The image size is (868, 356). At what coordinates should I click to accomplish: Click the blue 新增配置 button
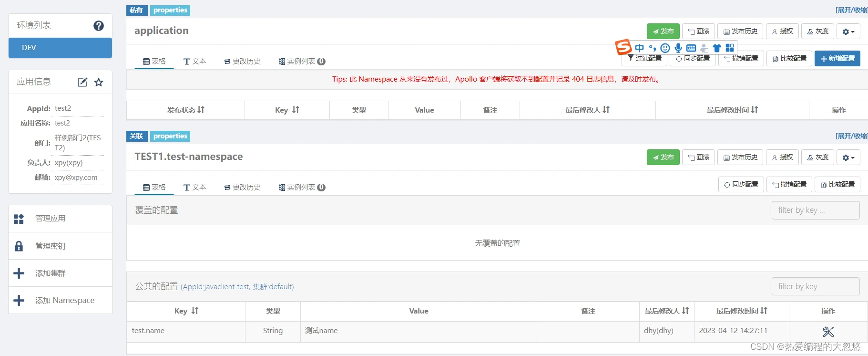click(837, 58)
